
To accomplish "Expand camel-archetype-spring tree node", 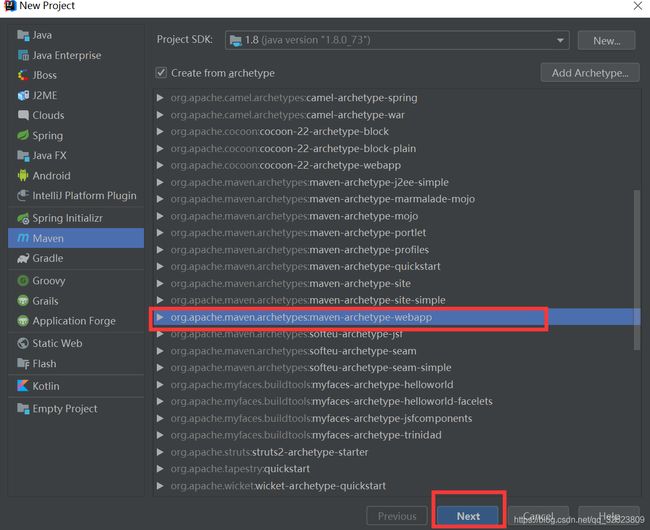I will 160,98.
